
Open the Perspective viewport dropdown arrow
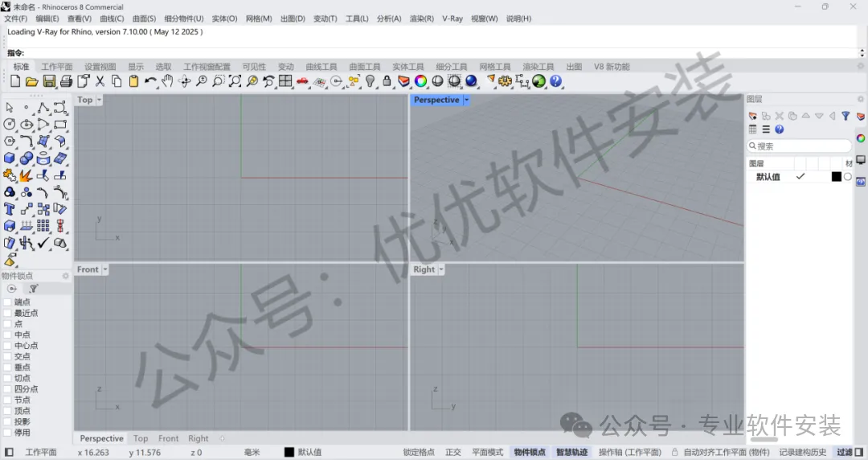467,100
